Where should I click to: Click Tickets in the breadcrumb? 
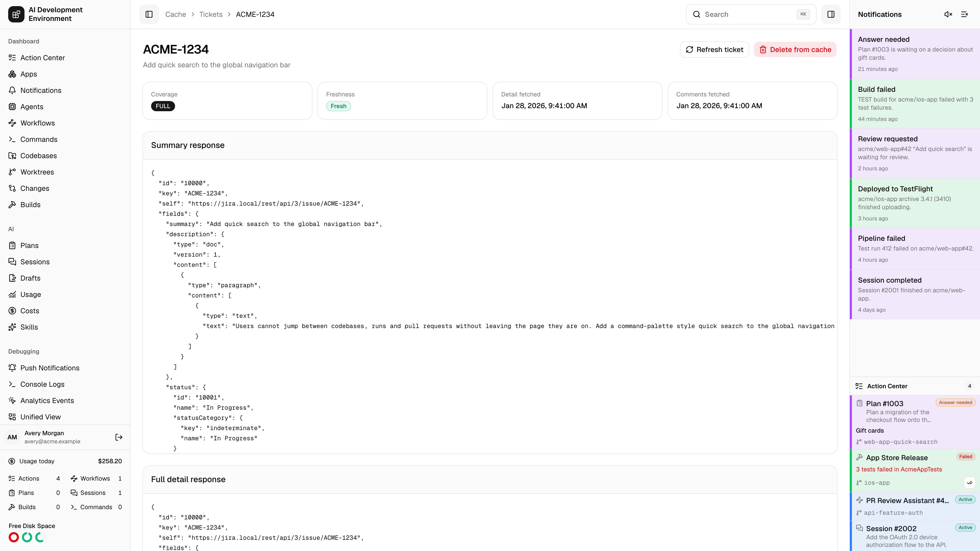pos(211,15)
